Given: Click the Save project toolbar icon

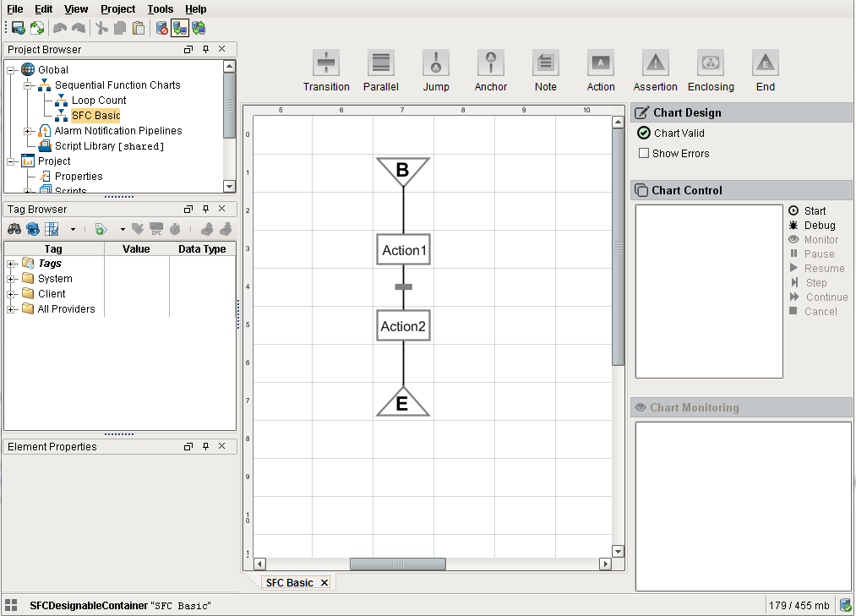Looking at the screenshot, I should (x=18, y=28).
